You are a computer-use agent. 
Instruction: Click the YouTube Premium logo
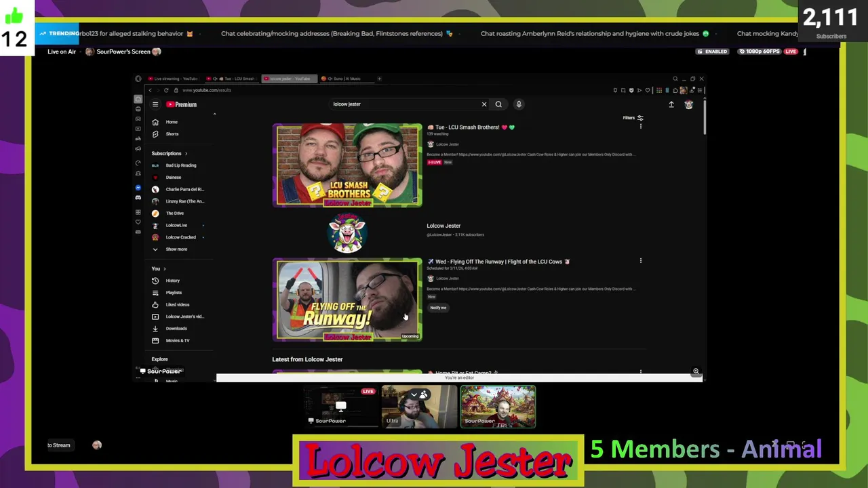[x=182, y=104]
